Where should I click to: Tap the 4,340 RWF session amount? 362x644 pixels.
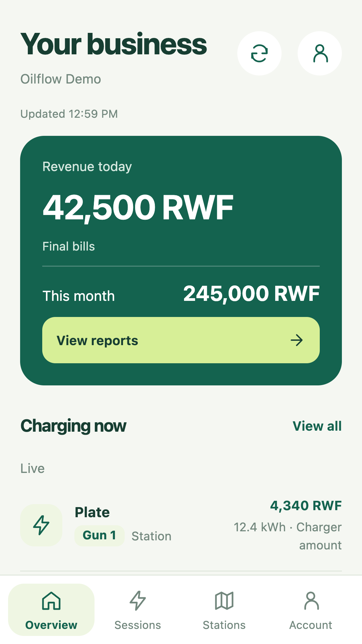[x=306, y=505]
